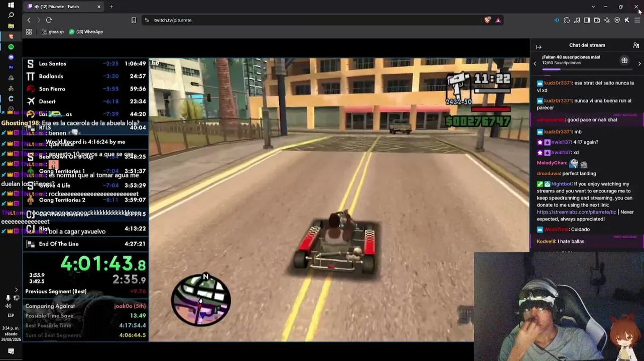The image size is (644, 361).
Task: Open the chat community users icon
Action: pyautogui.click(x=636, y=45)
